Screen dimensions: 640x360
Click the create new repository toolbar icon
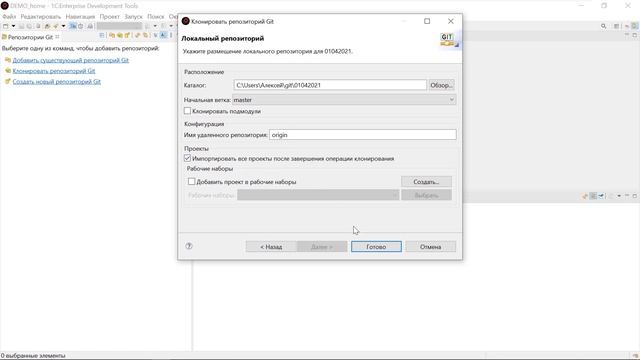[x=127, y=36]
